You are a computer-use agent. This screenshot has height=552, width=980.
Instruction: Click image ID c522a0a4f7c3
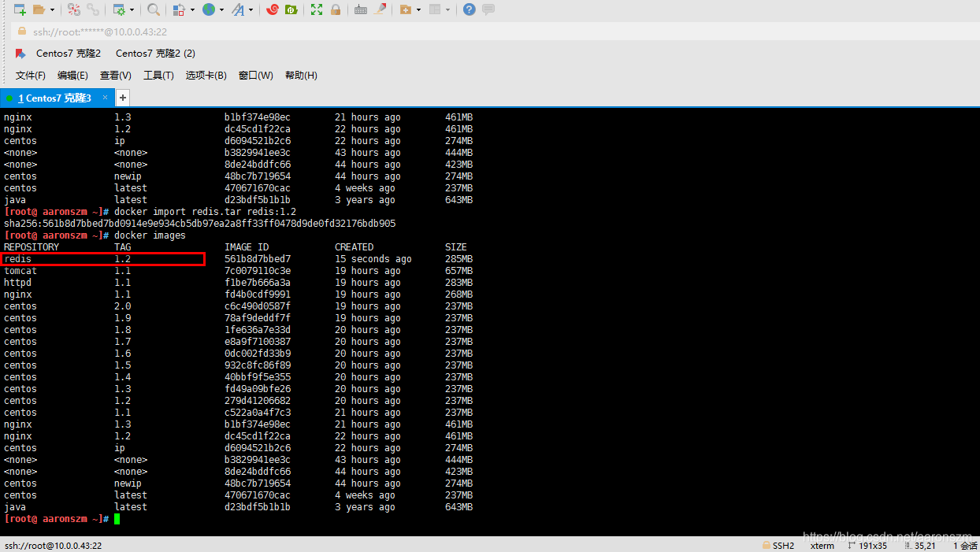tap(258, 413)
